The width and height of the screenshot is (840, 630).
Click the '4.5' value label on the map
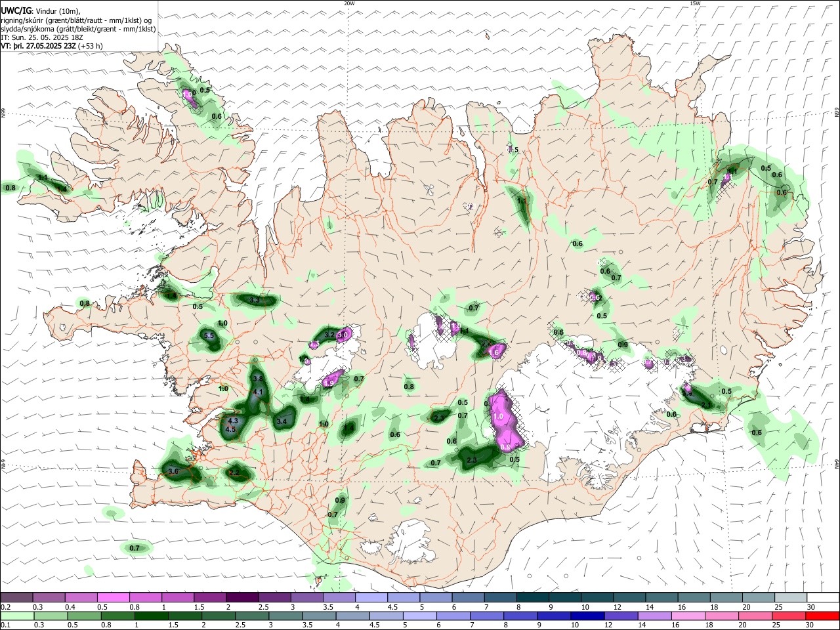tap(230, 429)
